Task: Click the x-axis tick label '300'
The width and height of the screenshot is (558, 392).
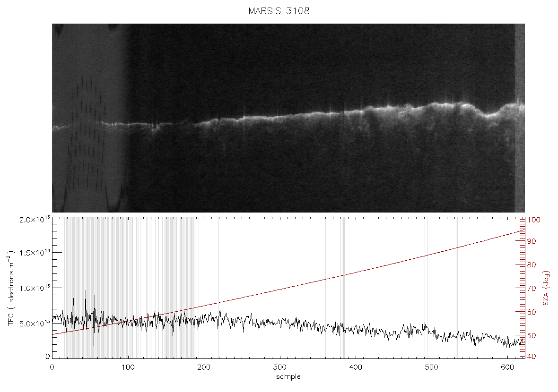Action: [280, 367]
